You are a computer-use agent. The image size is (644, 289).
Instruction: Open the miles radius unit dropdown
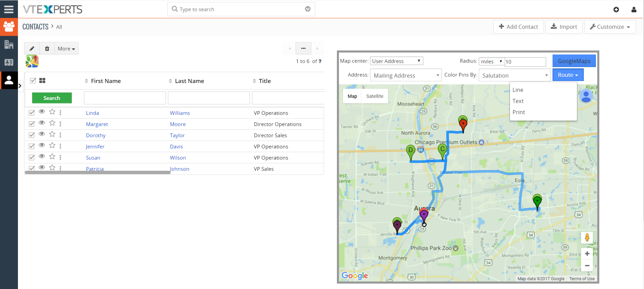(x=492, y=61)
